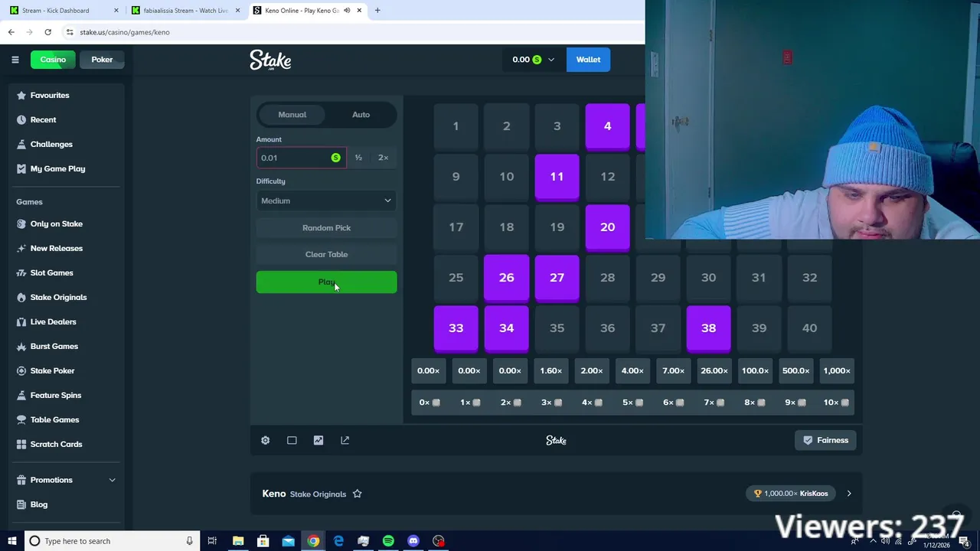The image size is (980, 551).
Task: Switch to fabiaalissia Stream browser tab
Action: [x=185, y=11]
